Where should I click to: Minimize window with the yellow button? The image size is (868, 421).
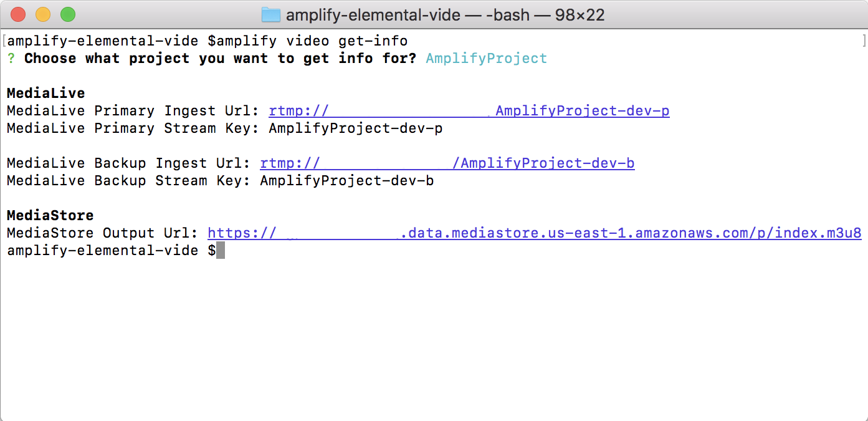43,14
